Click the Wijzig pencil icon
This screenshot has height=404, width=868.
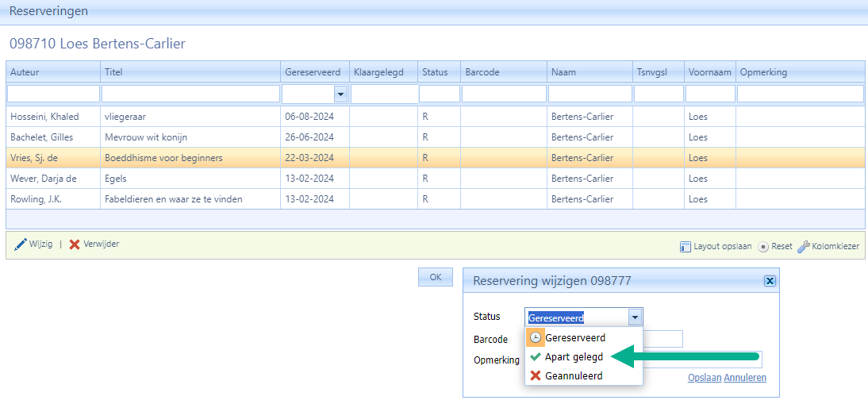tap(21, 244)
